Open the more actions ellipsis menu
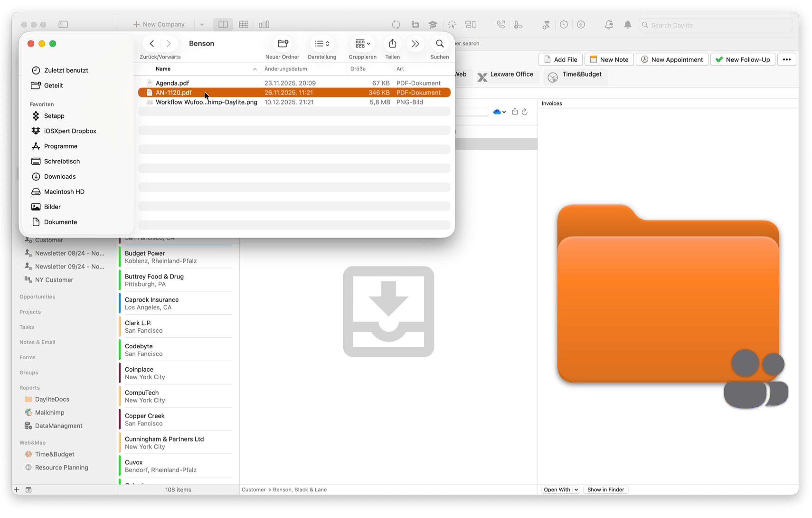Image resolution: width=812 pixels, height=518 pixels. tap(787, 59)
